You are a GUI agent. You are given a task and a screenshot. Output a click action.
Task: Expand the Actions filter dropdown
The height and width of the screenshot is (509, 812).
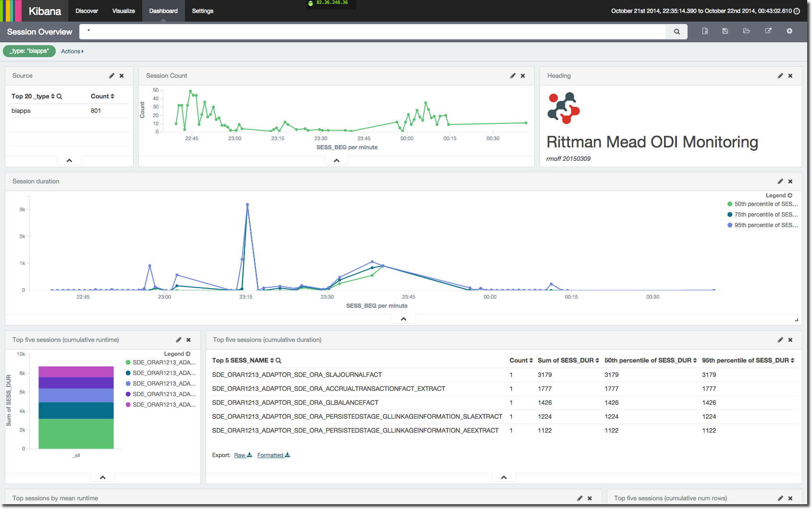(x=72, y=51)
